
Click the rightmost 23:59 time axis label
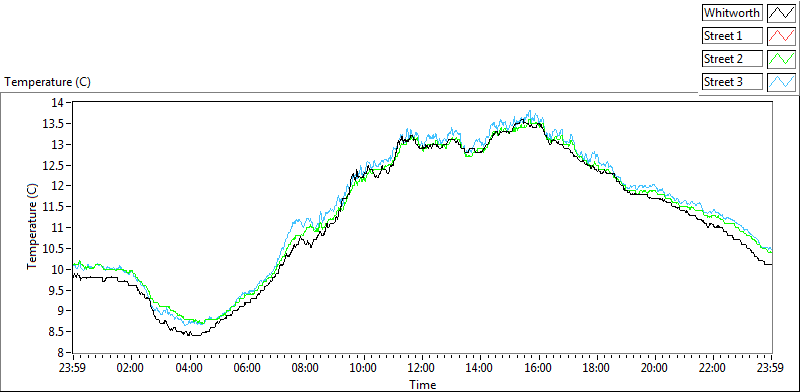[772, 368]
